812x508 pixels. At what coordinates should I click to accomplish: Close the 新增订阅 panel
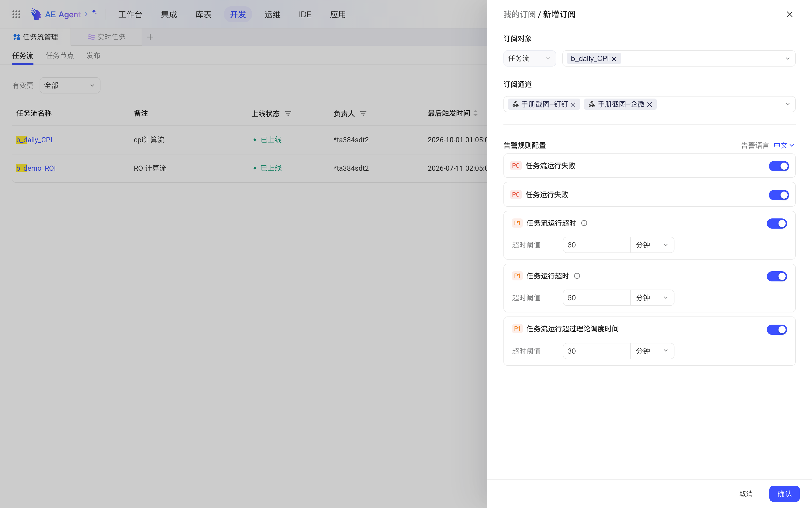[789, 14]
